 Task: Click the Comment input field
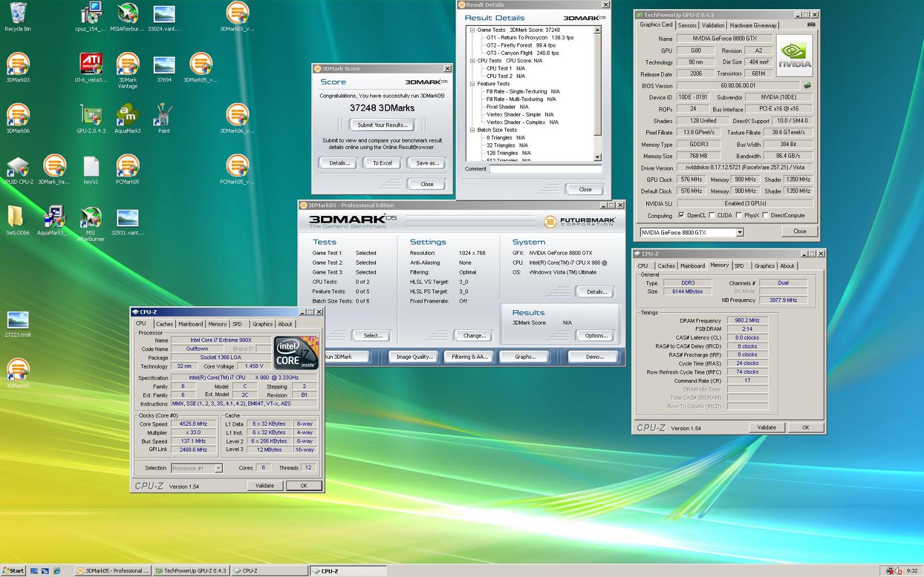click(x=546, y=169)
